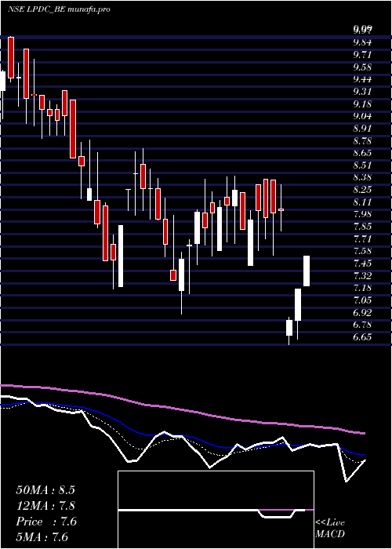Select the 7.18 price axis label
The image size is (392, 549).
(362, 288)
